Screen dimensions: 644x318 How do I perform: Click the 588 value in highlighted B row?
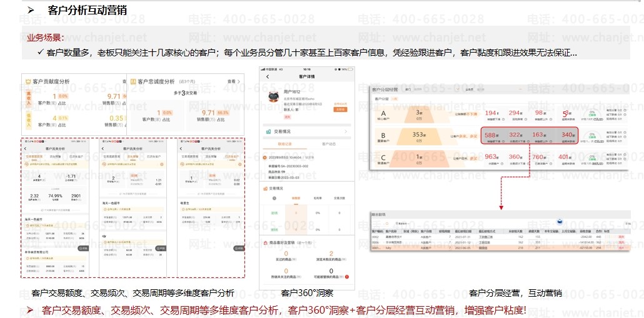pos(491,135)
